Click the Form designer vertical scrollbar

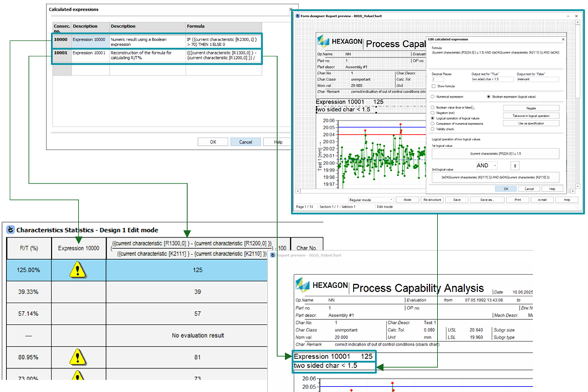coord(578,104)
